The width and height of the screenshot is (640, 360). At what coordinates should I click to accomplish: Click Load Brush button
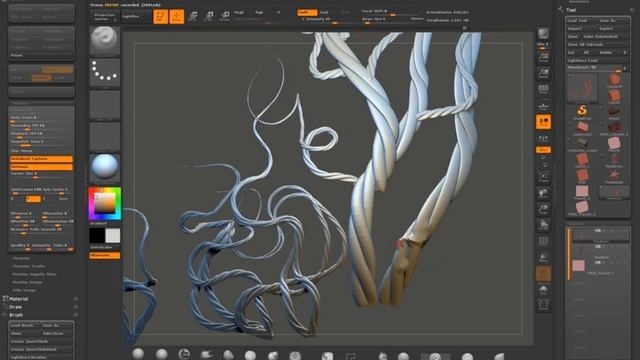(25, 326)
